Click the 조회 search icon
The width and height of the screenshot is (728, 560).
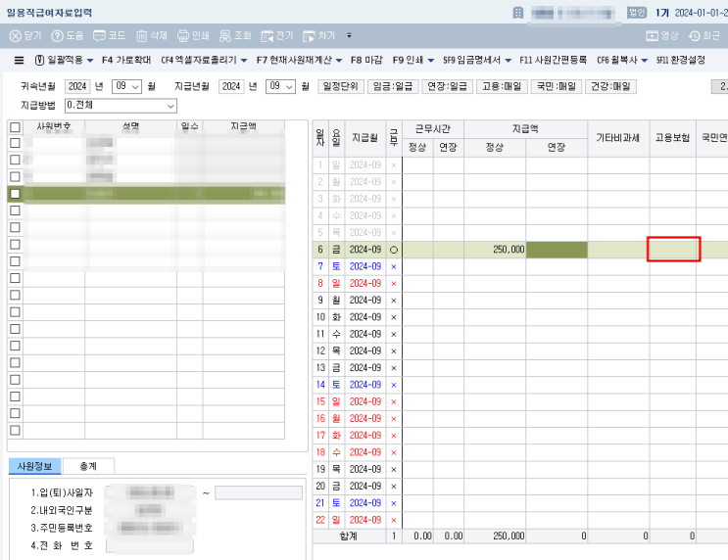point(225,35)
